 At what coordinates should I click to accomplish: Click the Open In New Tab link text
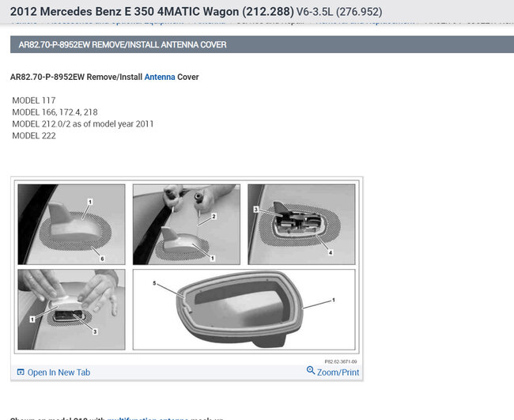coord(59,373)
